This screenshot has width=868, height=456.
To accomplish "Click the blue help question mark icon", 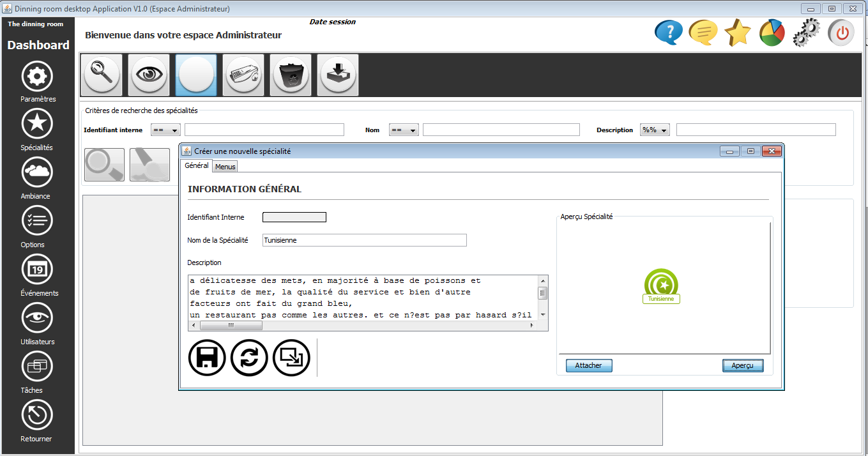I will (x=669, y=33).
